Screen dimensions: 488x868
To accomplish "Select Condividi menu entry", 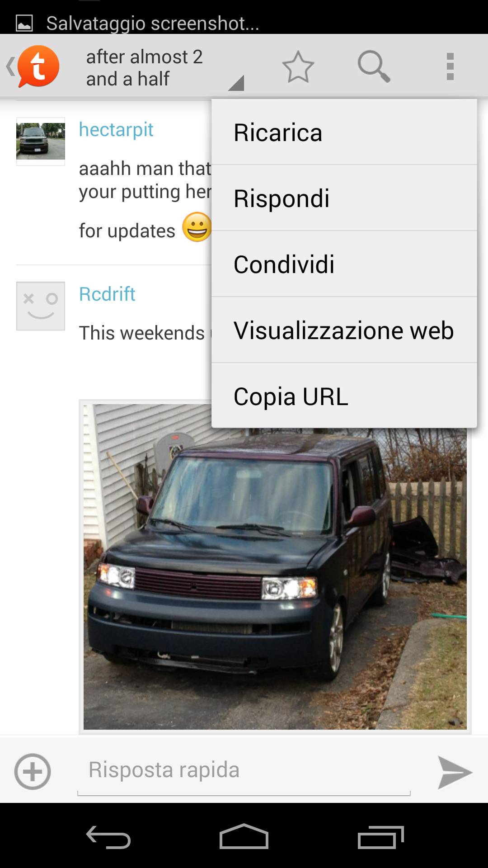I will point(344,264).
